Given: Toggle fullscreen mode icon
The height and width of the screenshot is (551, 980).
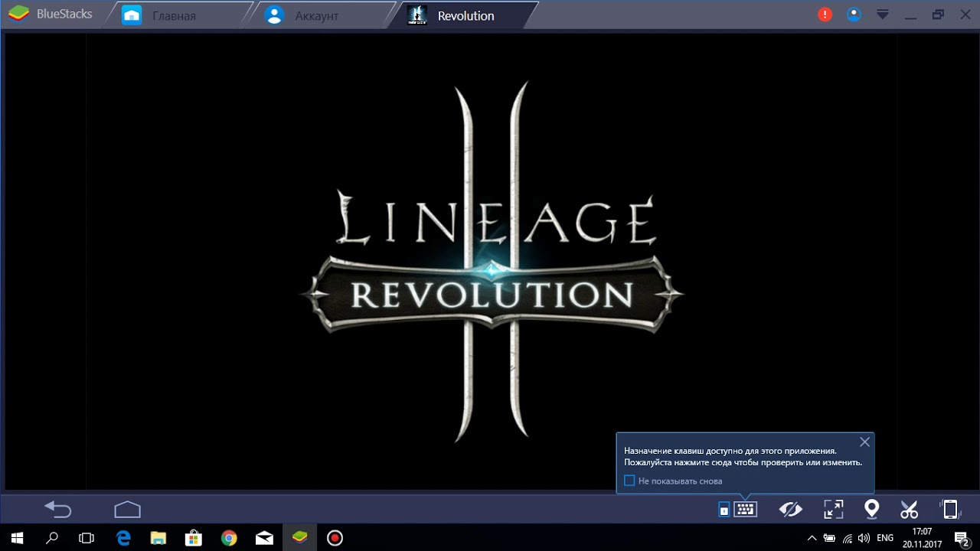Looking at the screenshot, I should pyautogui.click(x=833, y=509).
